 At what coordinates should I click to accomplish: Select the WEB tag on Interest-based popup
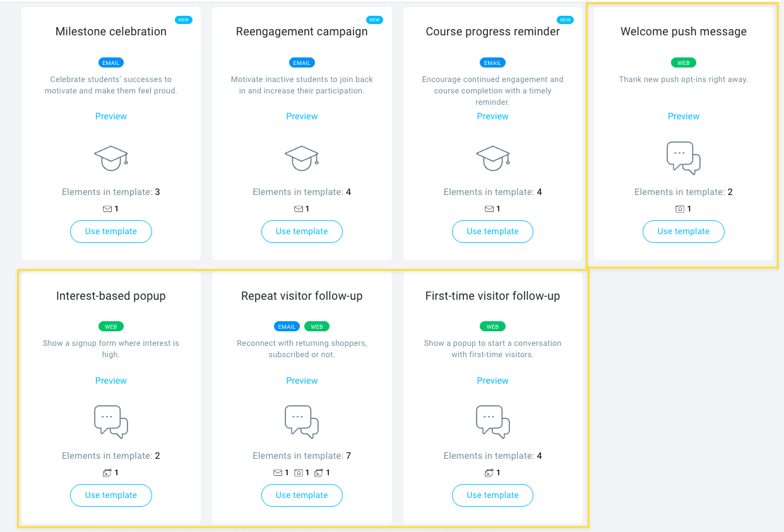[111, 326]
